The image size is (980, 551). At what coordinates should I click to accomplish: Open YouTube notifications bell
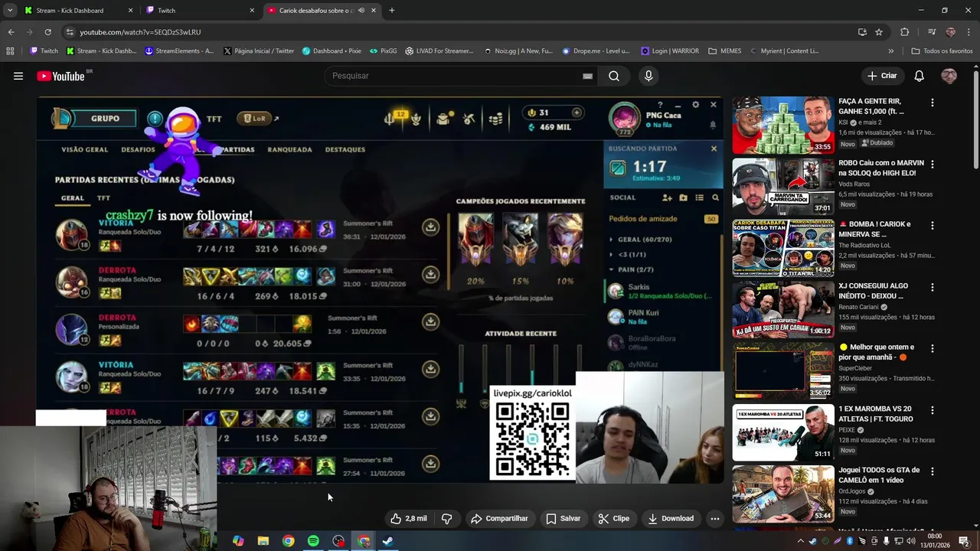pos(920,76)
